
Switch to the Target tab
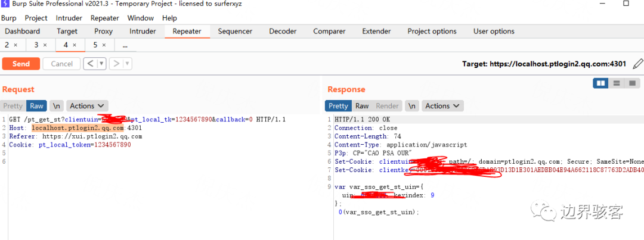(x=67, y=31)
